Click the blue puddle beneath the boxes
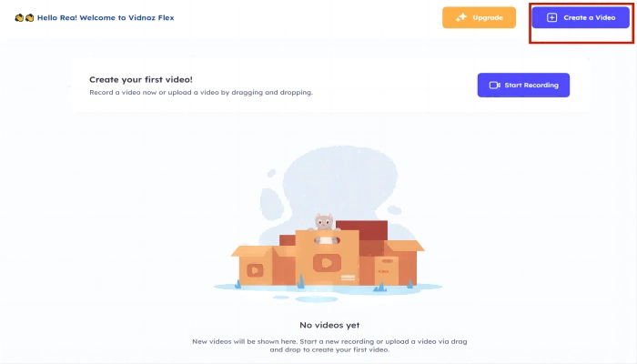 click(x=329, y=288)
